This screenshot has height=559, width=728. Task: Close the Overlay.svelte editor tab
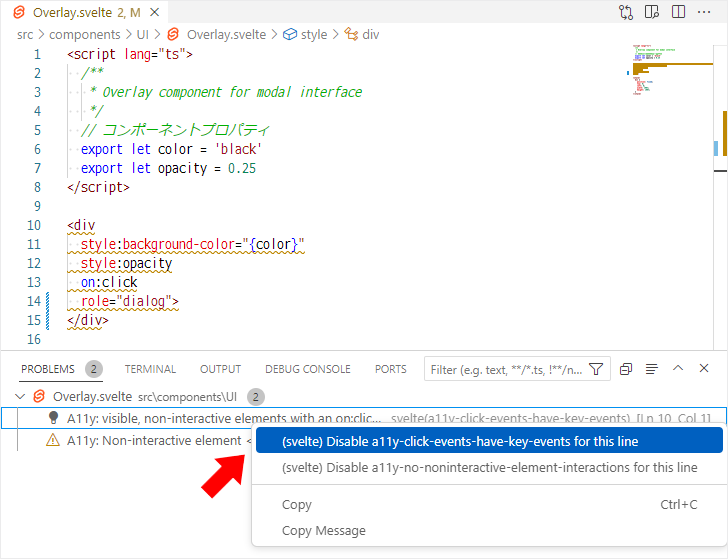click(155, 13)
